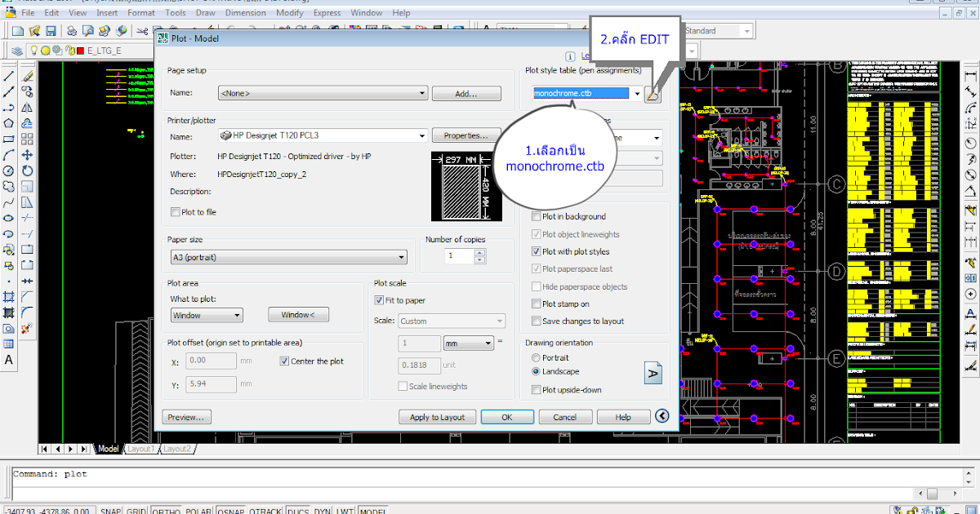Screen dimensions: 980x514
Task: Click the plot style table Edit icon
Action: click(x=652, y=94)
